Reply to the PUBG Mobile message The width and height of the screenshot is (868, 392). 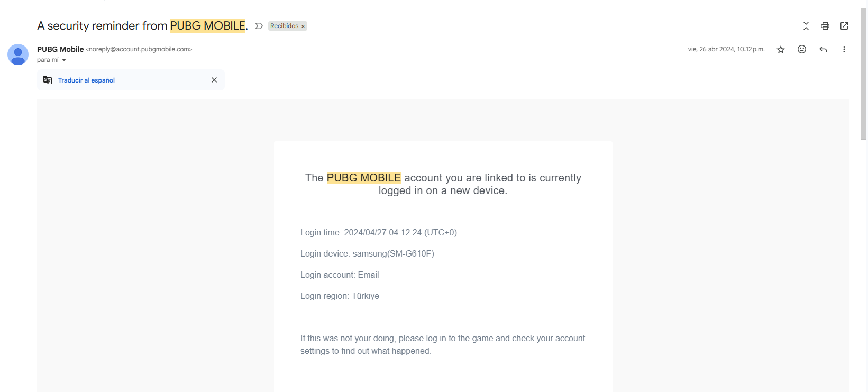[823, 49]
